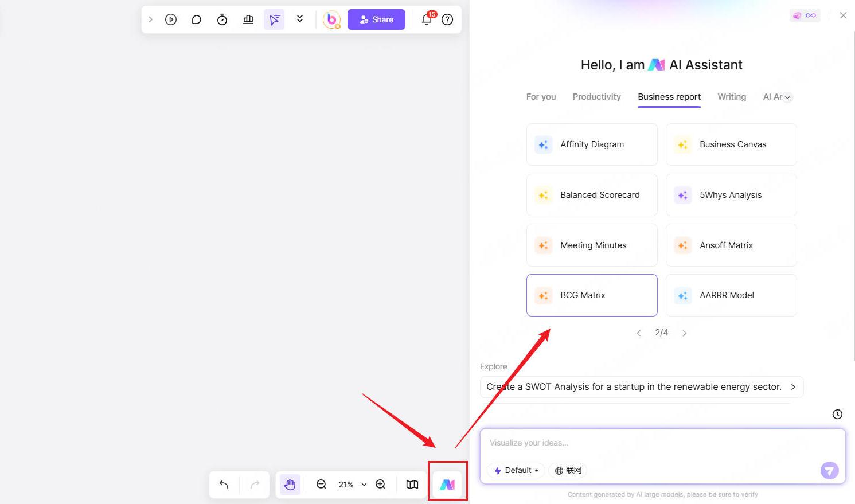Open the AI Assistant toolbar icon
855x504 pixels.
click(447, 485)
